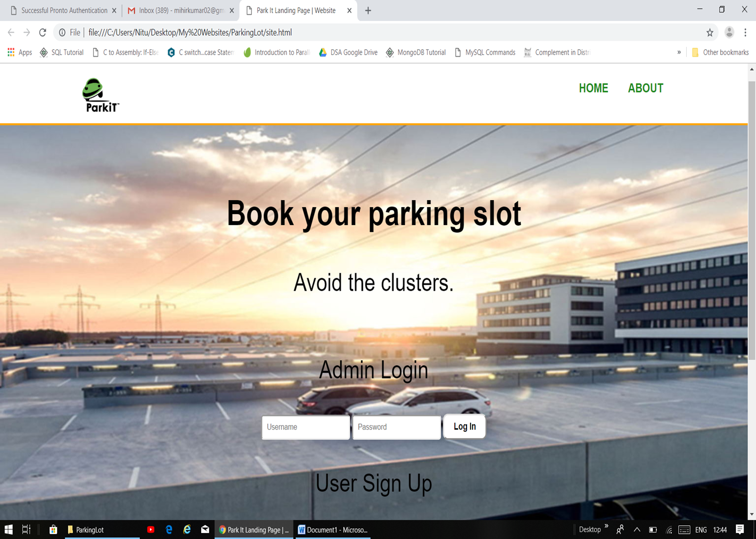
Task: Open Chrome three-dot menu
Action: (x=745, y=32)
